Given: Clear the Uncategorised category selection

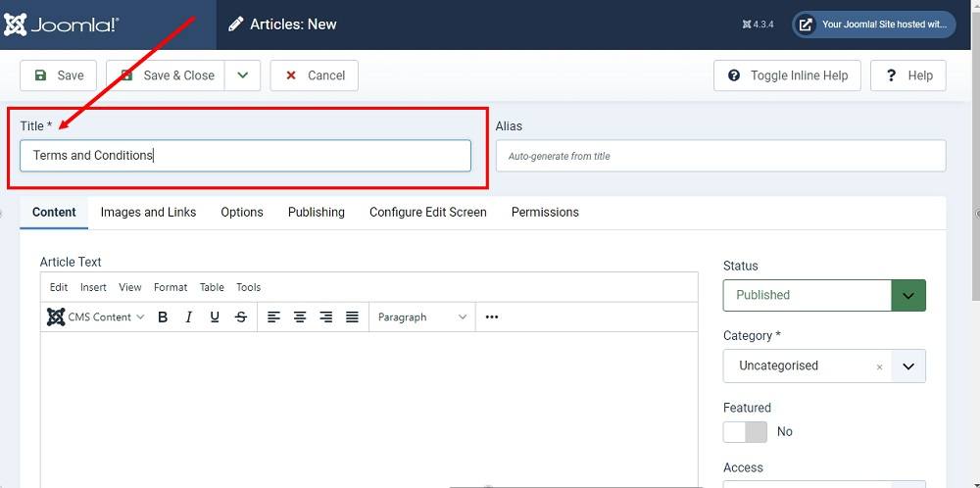Looking at the screenshot, I should point(879,367).
